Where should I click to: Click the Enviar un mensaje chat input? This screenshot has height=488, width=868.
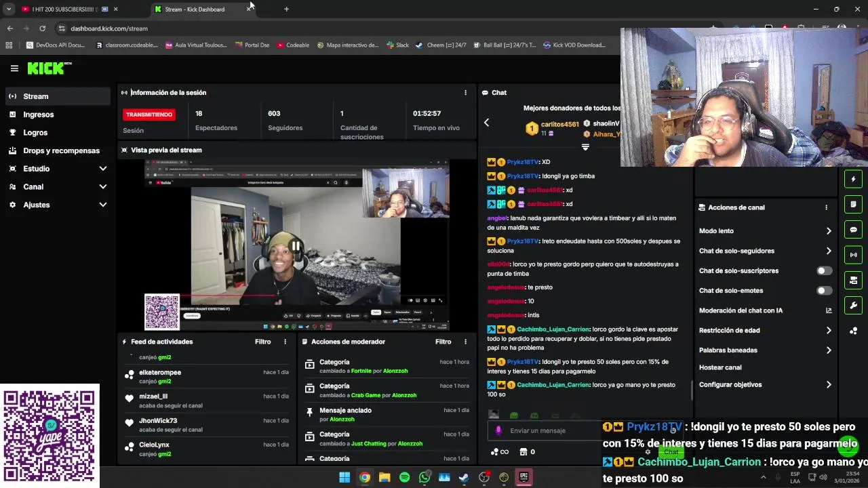pos(546,431)
